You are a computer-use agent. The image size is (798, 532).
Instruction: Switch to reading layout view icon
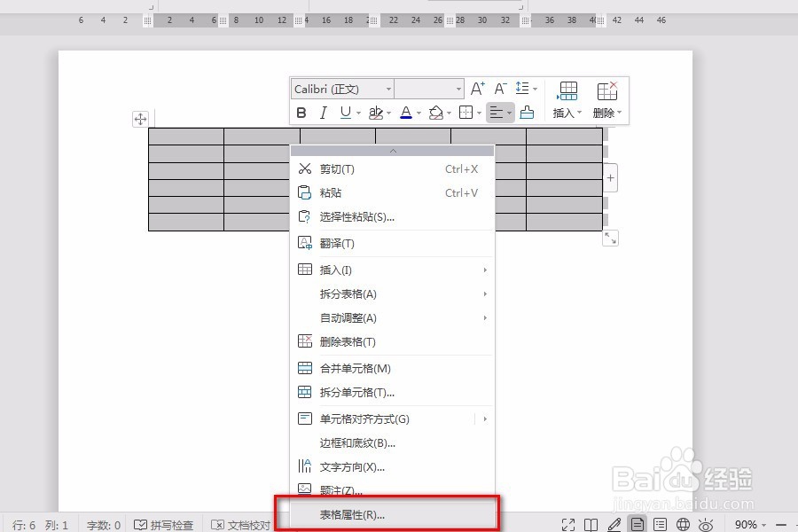[x=591, y=524]
